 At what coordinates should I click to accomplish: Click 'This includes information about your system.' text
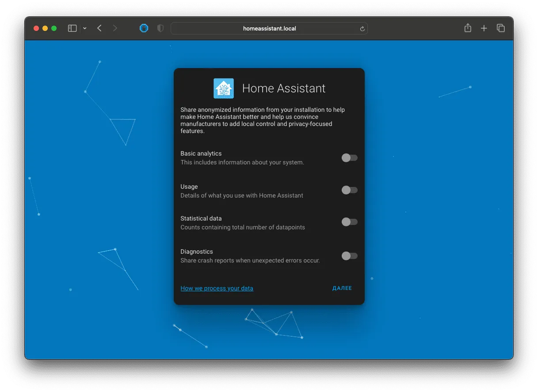242,162
